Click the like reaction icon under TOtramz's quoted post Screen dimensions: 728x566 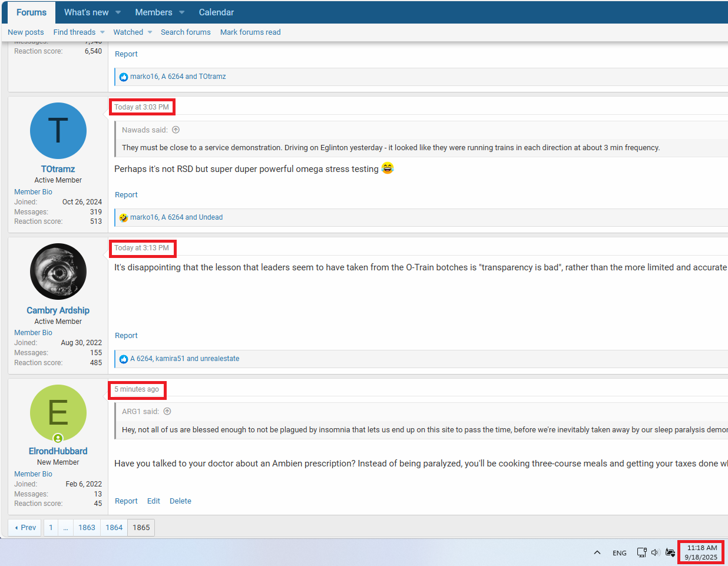pyautogui.click(x=124, y=77)
